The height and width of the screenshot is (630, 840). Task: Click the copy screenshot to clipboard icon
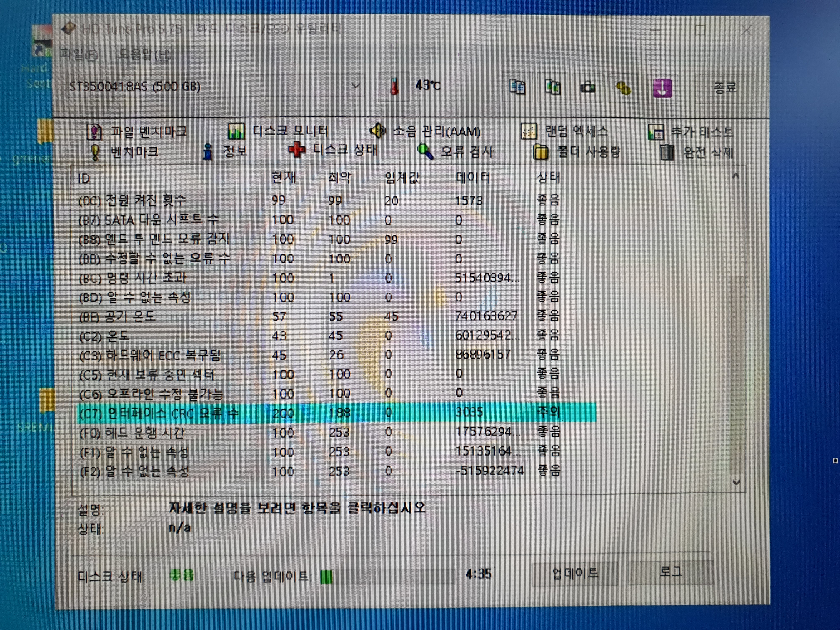552,87
